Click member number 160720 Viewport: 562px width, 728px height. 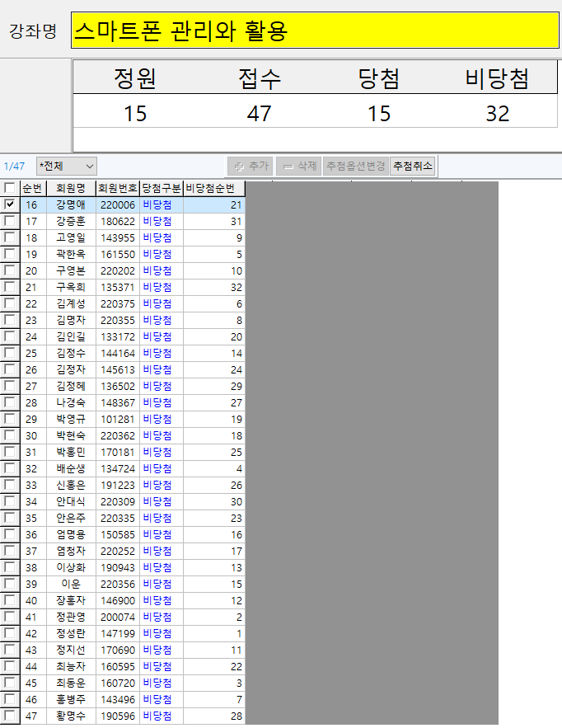click(118, 683)
